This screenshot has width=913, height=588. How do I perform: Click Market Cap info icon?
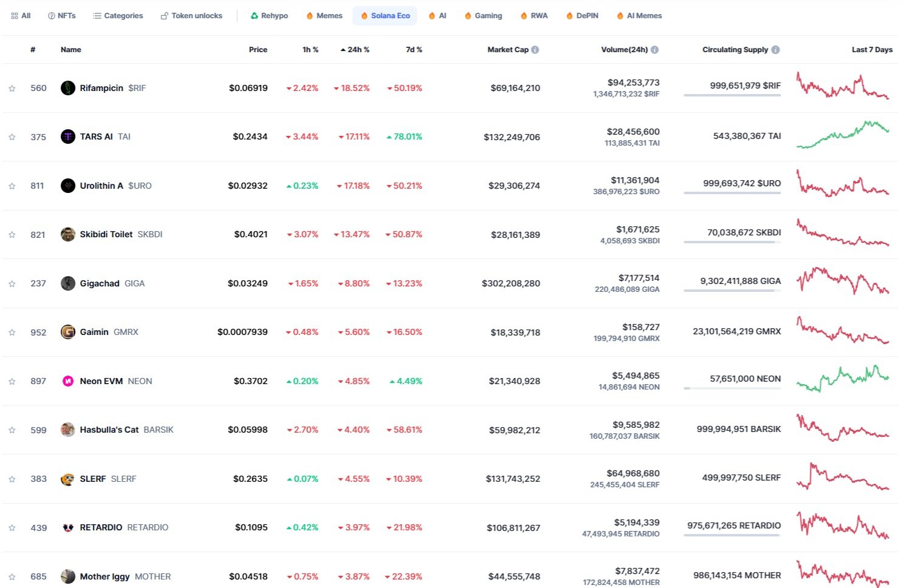[535, 50]
